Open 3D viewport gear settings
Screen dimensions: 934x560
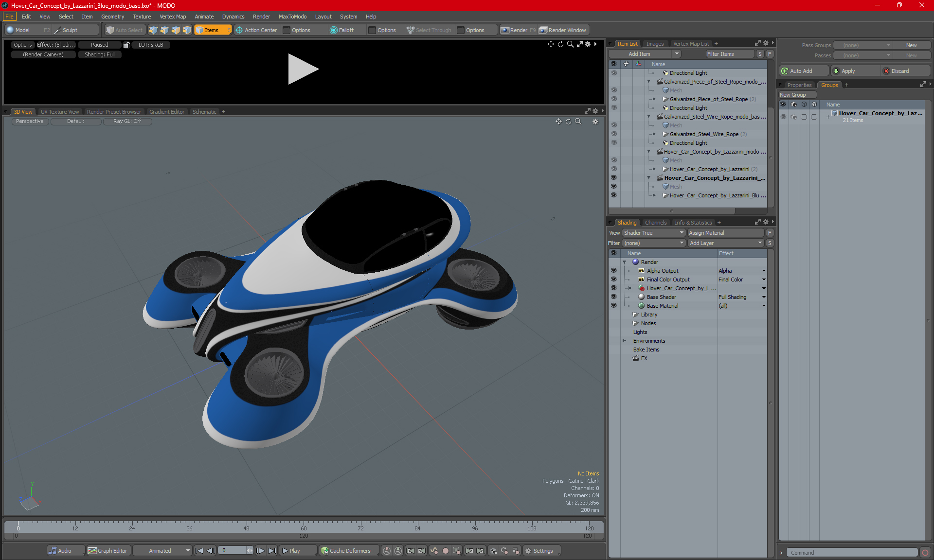595,122
